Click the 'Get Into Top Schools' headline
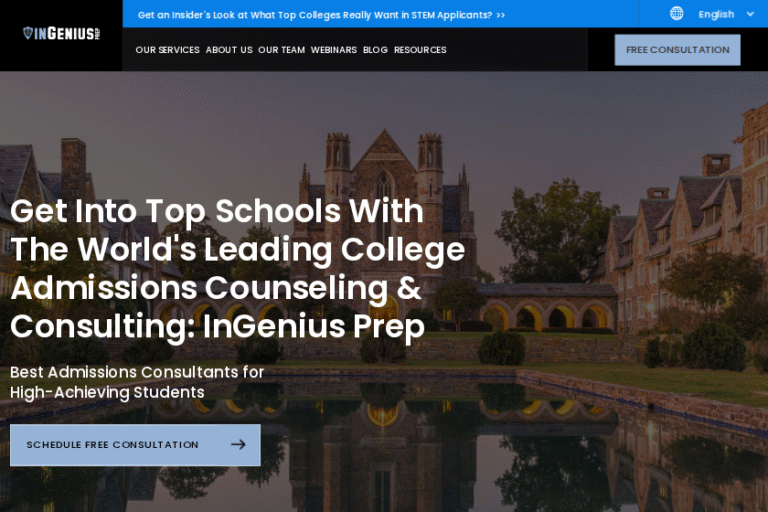The height and width of the screenshot is (512, 768). coord(237,269)
